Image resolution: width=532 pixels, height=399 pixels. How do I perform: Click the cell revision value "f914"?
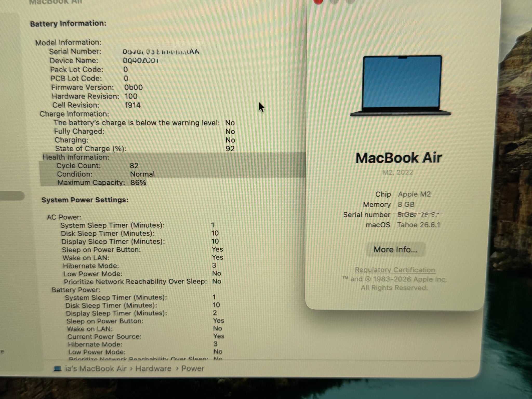click(x=133, y=105)
